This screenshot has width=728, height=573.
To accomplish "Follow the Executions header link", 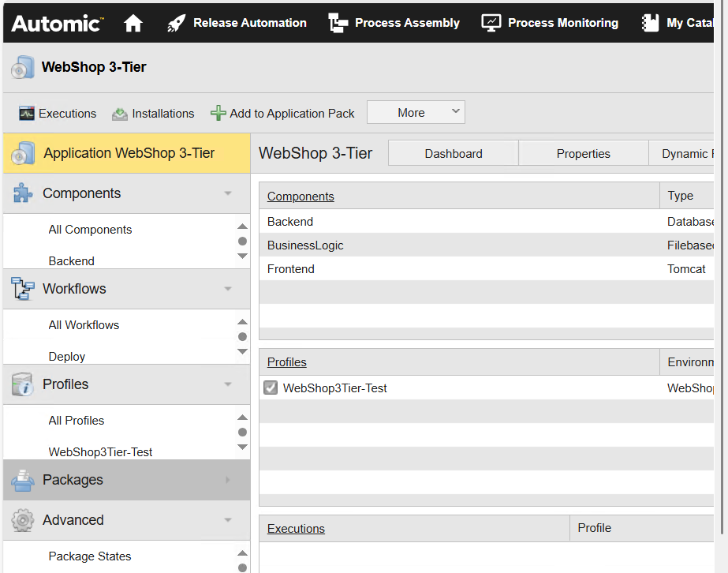I will (x=296, y=528).
